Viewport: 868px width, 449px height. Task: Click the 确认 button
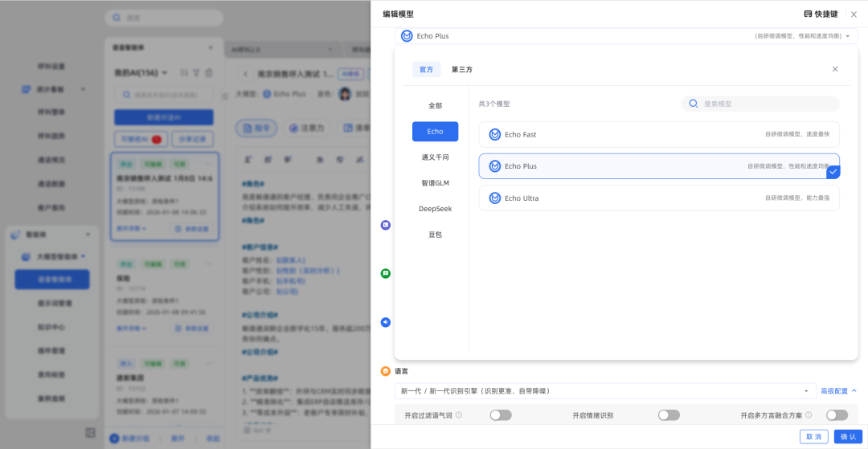click(x=848, y=436)
